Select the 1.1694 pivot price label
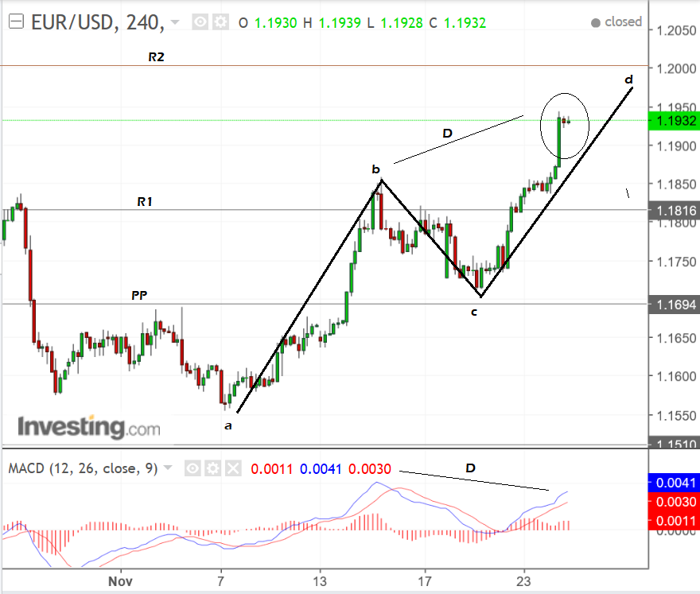 click(x=674, y=305)
